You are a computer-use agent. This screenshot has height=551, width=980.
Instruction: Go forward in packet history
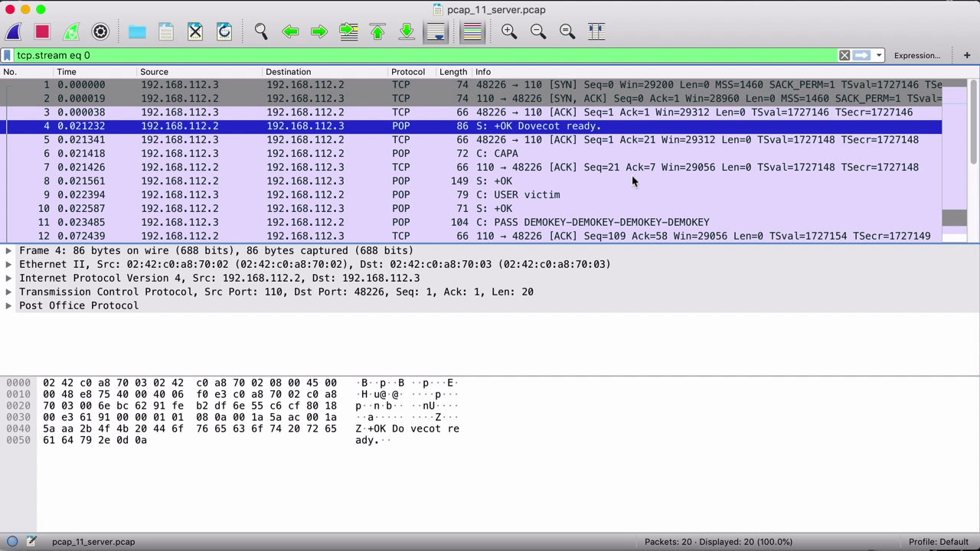pyautogui.click(x=319, y=31)
